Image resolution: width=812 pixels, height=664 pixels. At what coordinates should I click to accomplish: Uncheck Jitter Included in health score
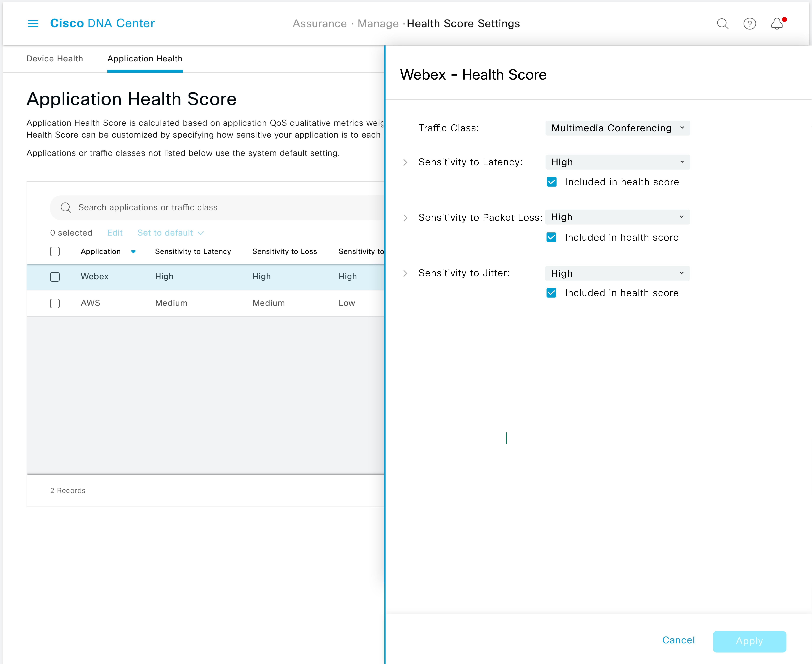point(551,293)
